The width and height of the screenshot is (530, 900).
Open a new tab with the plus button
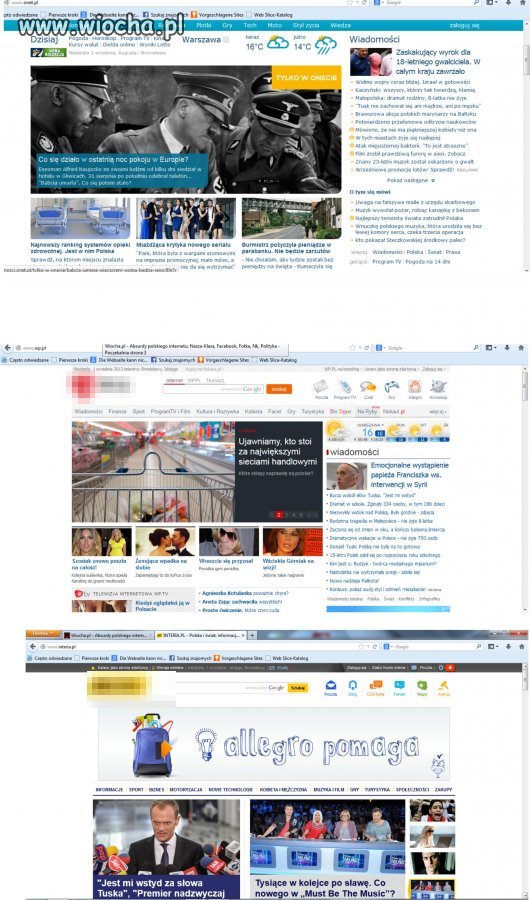[x=252, y=635]
